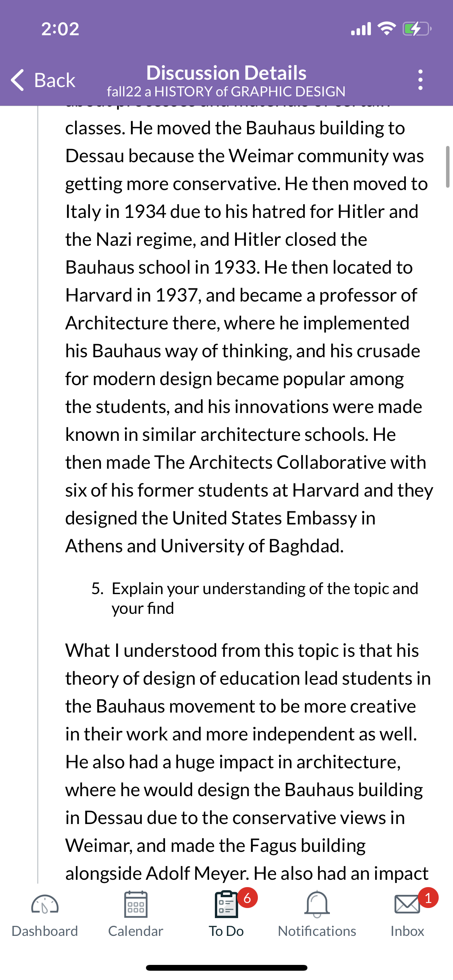Viewport: 453px width, 980px height.
Task: Open the Calendar icon
Action: pos(136,904)
